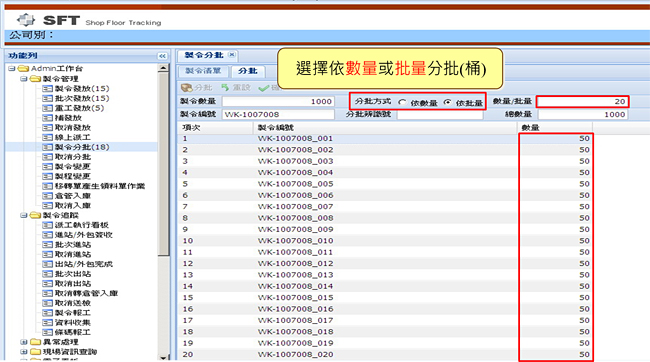This screenshot has width=650, height=362.
Task: Click the icon beside 取消進站
Action: pyautogui.click(x=48, y=254)
